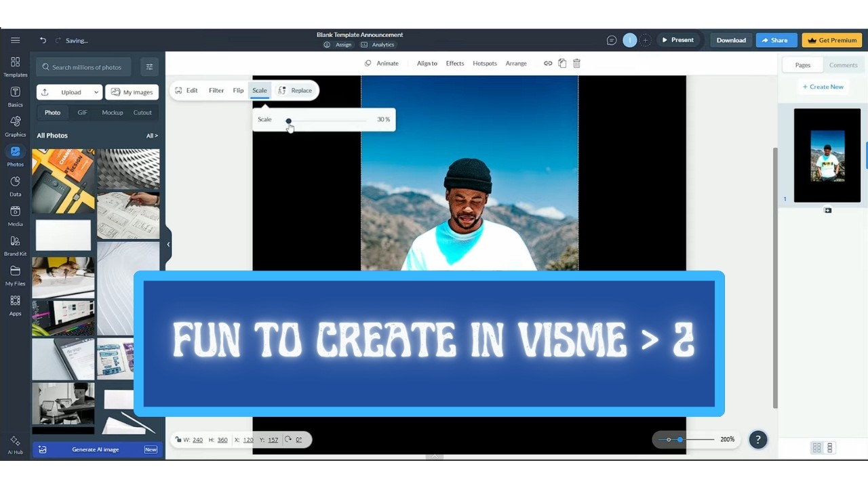The width and height of the screenshot is (868, 488).
Task: Open the comments speech bubble icon
Action: tap(611, 40)
